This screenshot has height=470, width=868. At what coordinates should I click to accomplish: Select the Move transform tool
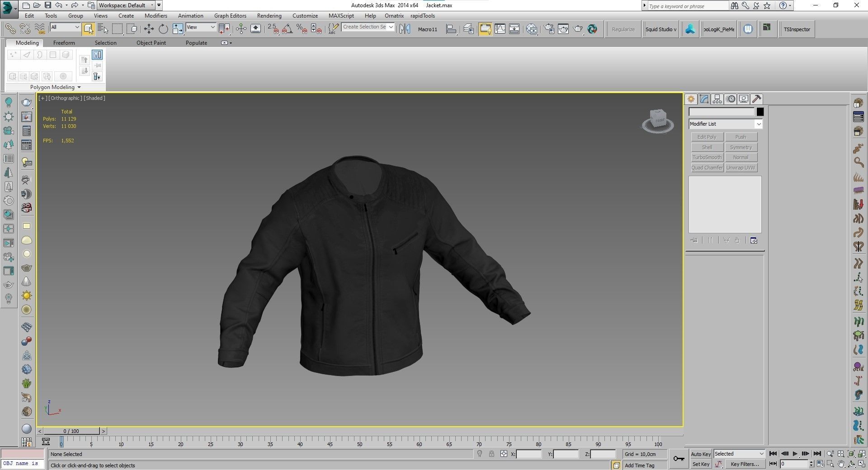click(149, 29)
